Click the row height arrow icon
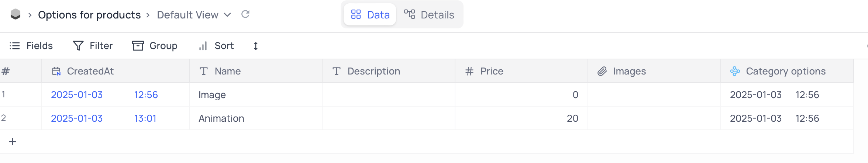This screenshot has height=163, width=868. pyautogui.click(x=255, y=46)
